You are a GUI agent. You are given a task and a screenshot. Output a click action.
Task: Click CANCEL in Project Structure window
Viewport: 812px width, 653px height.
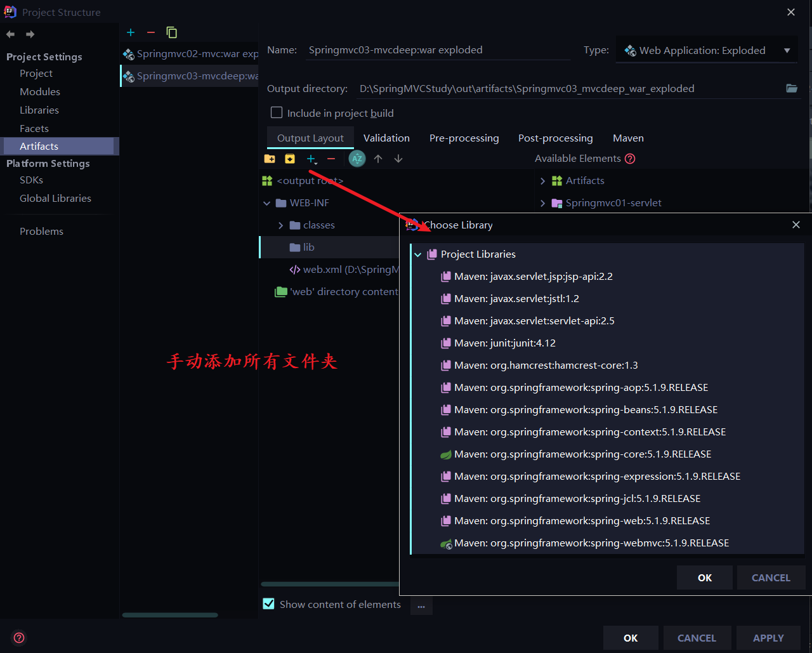click(x=697, y=638)
